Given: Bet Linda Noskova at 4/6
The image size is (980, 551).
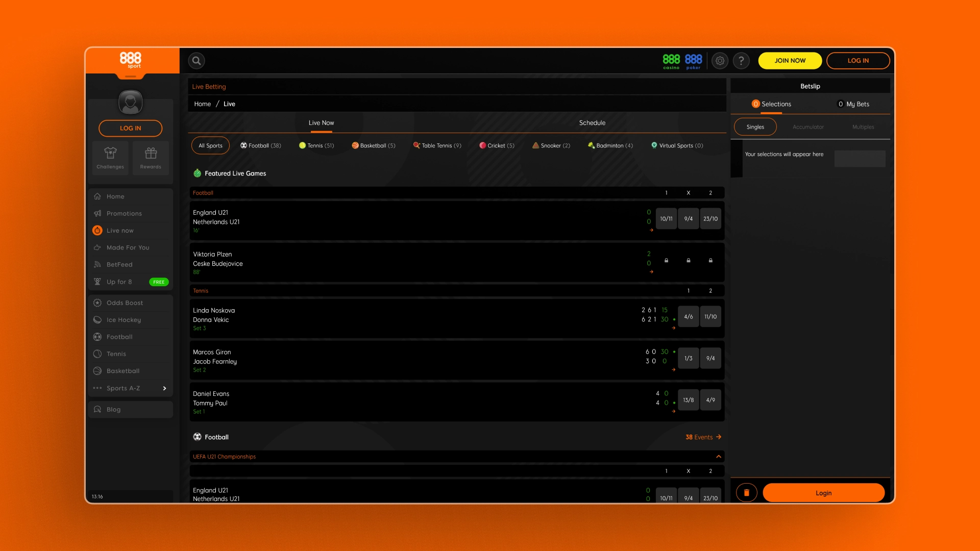Looking at the screenshot, I should tap(689, 317).
